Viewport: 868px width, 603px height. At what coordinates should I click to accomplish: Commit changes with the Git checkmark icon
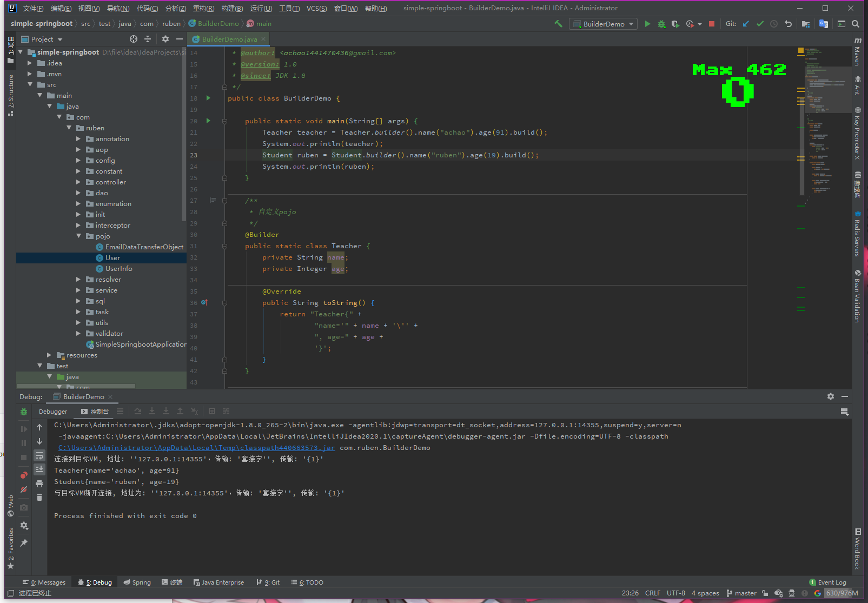760,24
